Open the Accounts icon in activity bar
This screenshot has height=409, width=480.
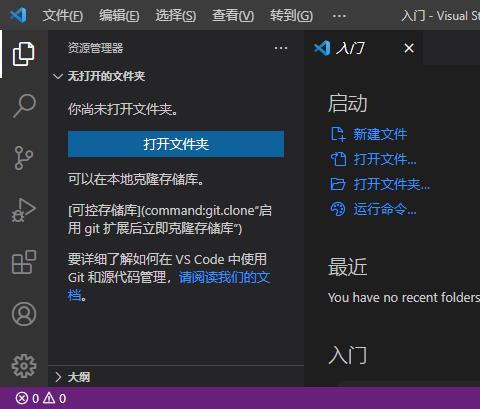(x=24, y=314)
